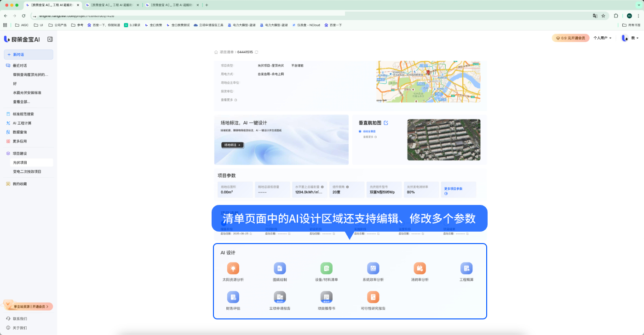
Task: Close the first browser tab
Action: pos(78,5)
